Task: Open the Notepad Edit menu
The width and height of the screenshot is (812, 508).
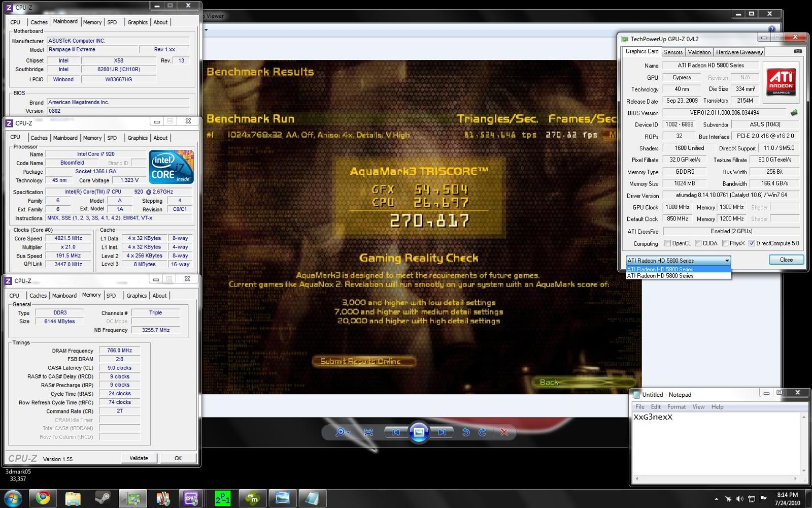Action: (656, 407)
